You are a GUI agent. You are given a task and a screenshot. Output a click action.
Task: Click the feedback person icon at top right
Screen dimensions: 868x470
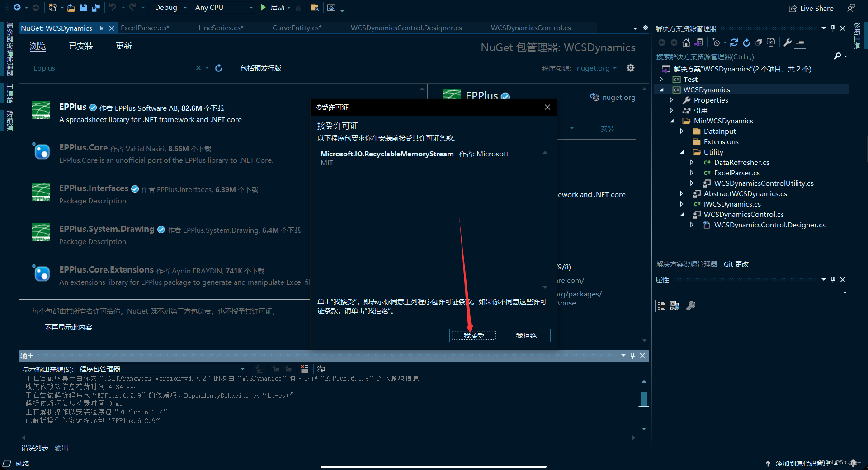click(x=851, y=8)
